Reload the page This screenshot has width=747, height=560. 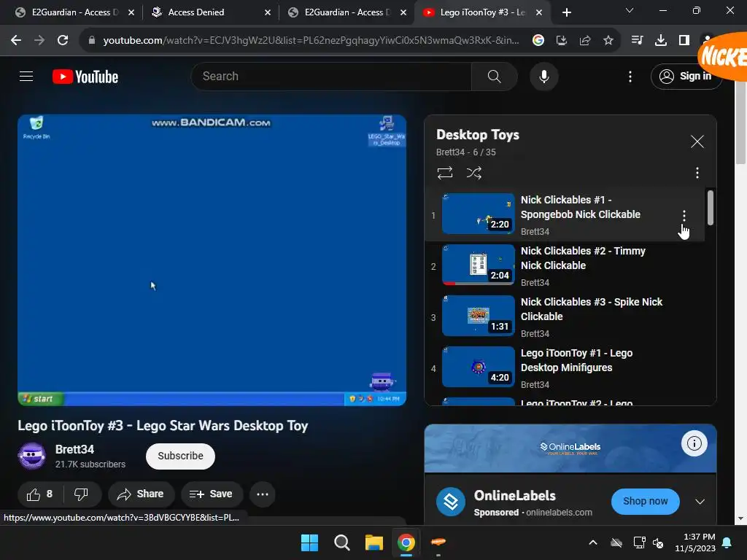[63, 41]
